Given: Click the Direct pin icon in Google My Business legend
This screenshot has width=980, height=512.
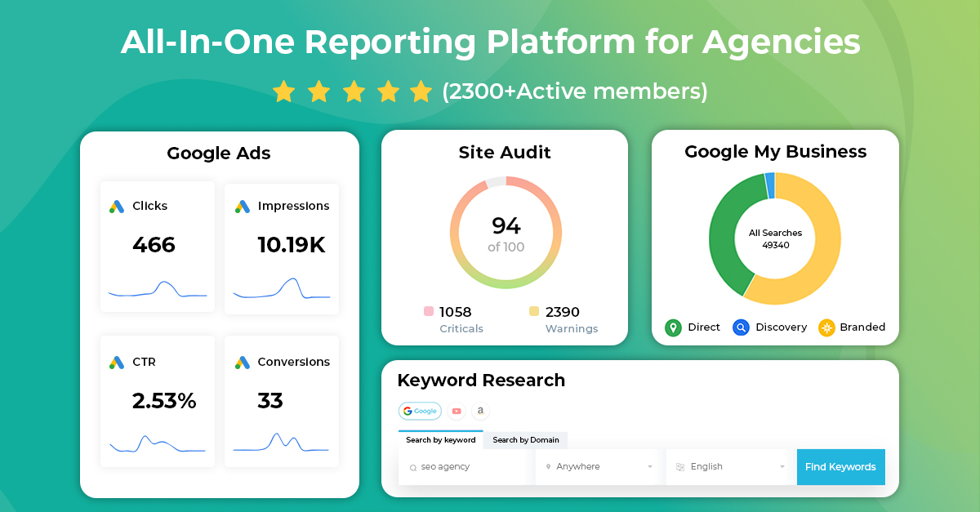Looking at the screenshot, I should tap(671, 327).
